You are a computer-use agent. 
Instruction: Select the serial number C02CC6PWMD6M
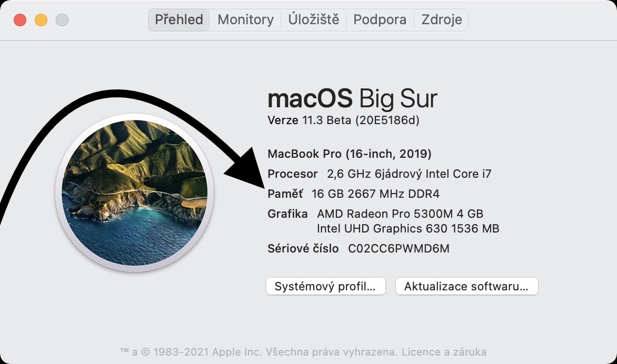point(399,249)
